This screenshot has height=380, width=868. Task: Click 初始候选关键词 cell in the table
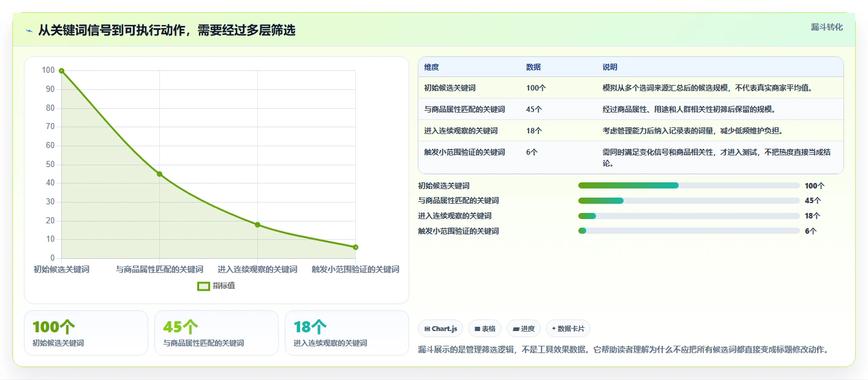[x=450, y=88]
